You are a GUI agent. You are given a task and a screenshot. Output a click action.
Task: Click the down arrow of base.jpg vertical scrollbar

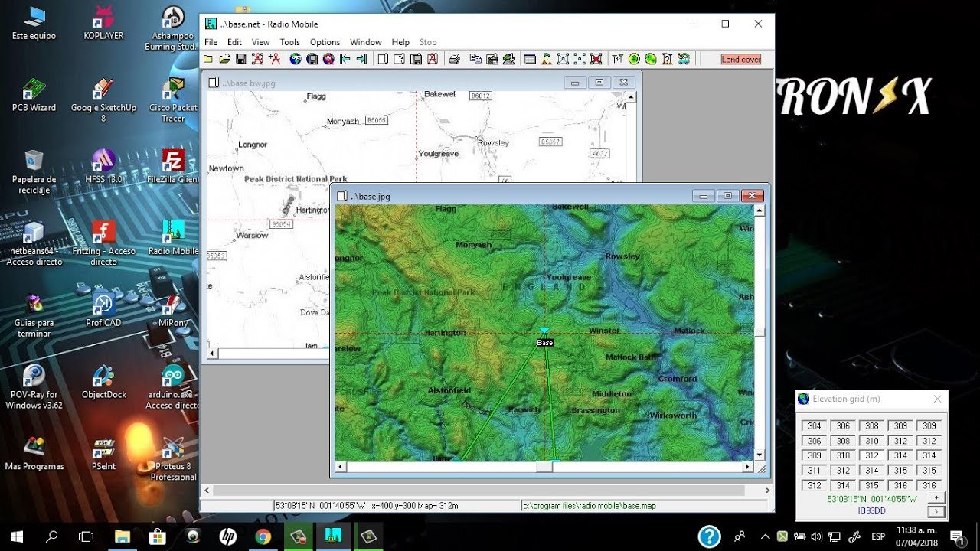pyautogui.click(x=759, y=455)
